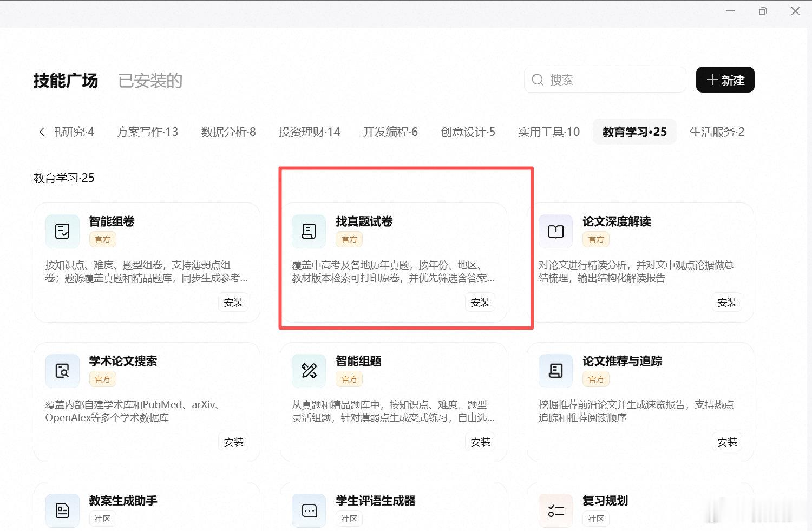This screenshot has height=531, width=812.
Task: Click the 教案生成助手 skill icon
Action: pyautogui.click(x=62, y=510)
